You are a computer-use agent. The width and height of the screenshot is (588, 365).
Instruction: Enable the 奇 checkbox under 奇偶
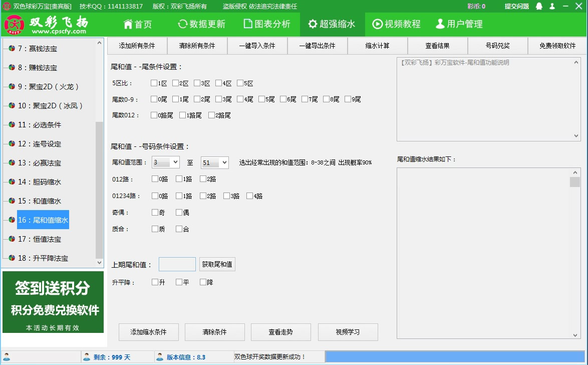(155, 212)
